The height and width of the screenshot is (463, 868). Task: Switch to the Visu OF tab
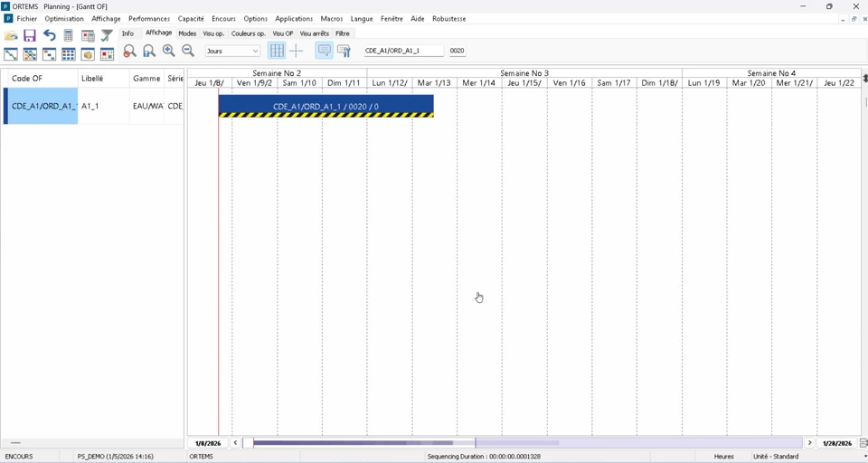283,33
